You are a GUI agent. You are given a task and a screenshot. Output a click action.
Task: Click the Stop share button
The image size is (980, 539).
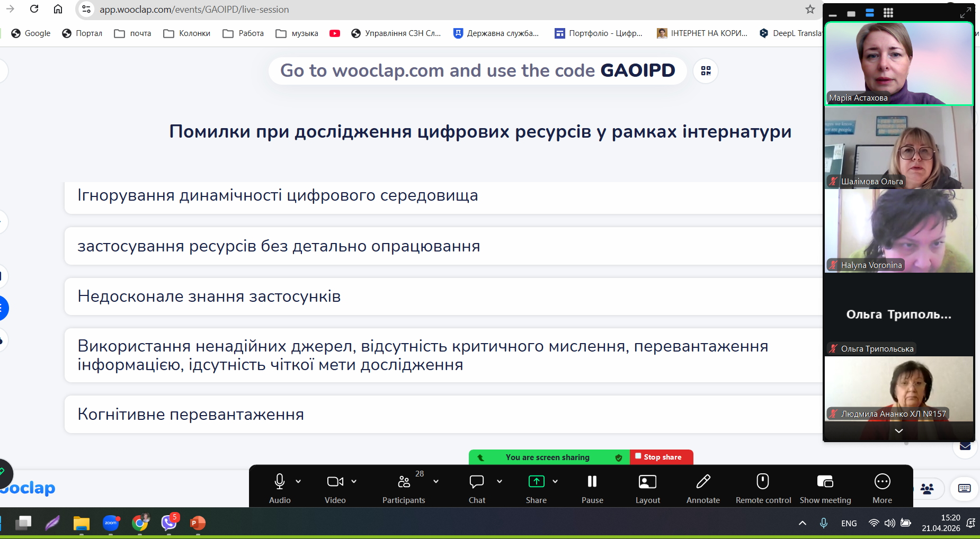(x=661, y=457)
